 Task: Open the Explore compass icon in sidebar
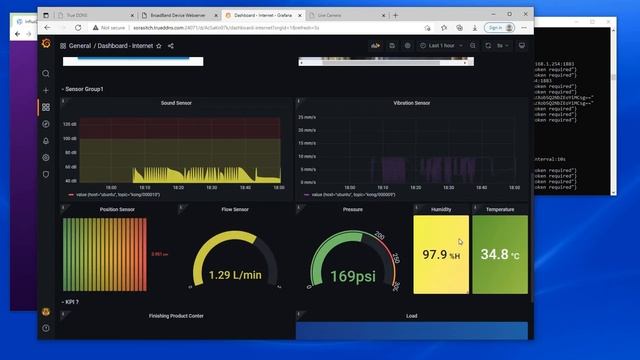point(46,124)
